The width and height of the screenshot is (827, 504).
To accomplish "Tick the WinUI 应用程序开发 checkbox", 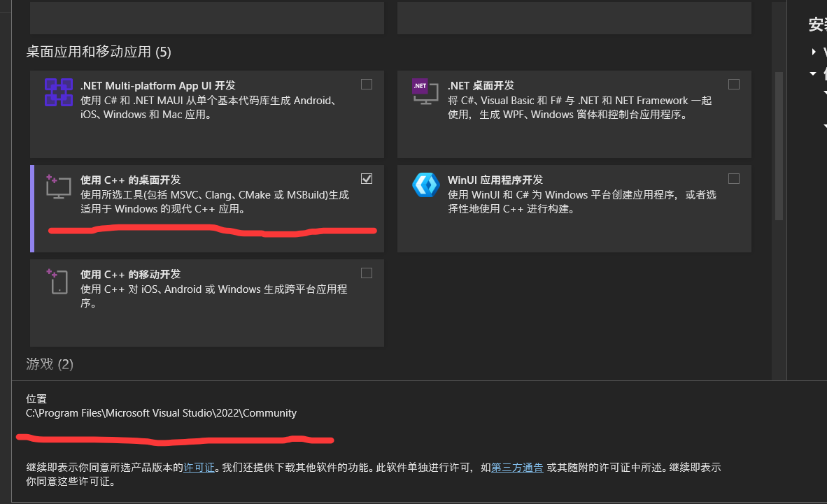I will click(x=733, y=179).
